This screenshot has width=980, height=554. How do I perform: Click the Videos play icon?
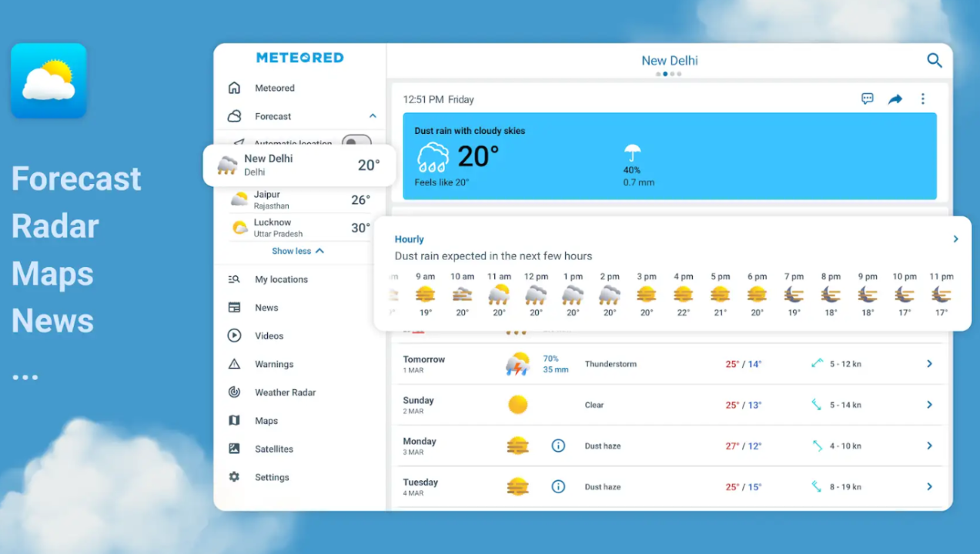[234, 335]
